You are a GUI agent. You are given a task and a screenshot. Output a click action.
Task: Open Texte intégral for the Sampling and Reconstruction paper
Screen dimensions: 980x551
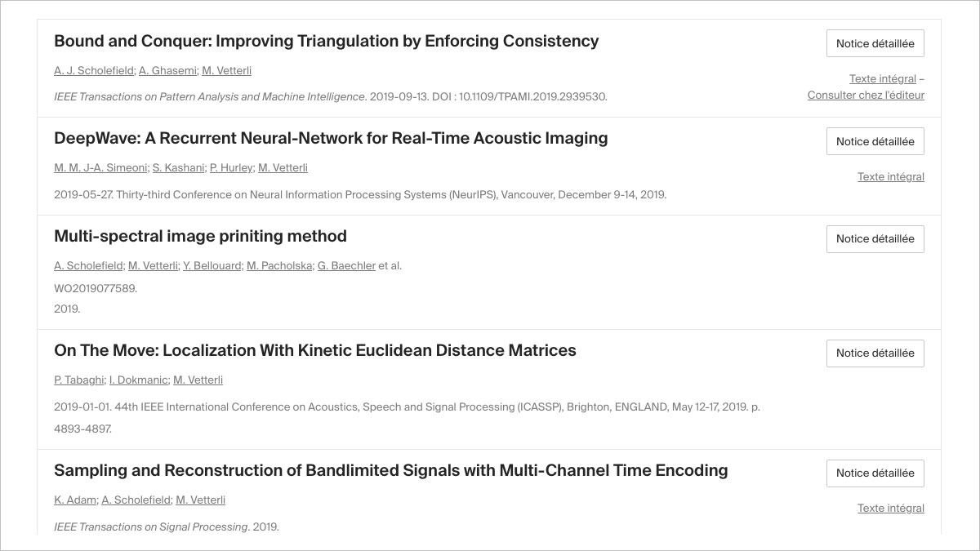(x=890, y=508)
